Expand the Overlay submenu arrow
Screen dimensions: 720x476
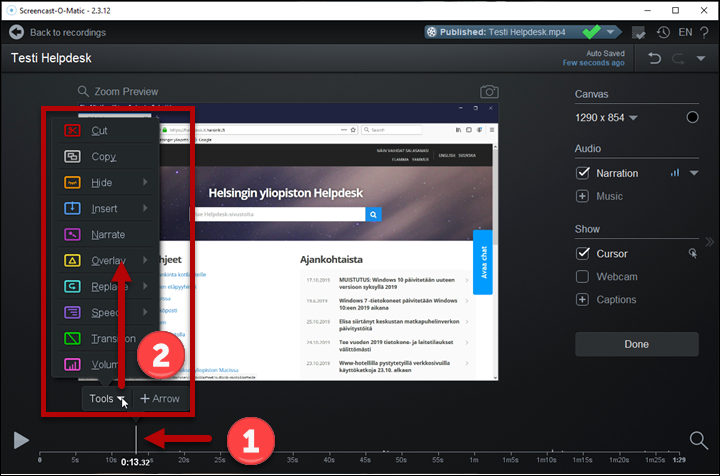[x=145, y=260]
